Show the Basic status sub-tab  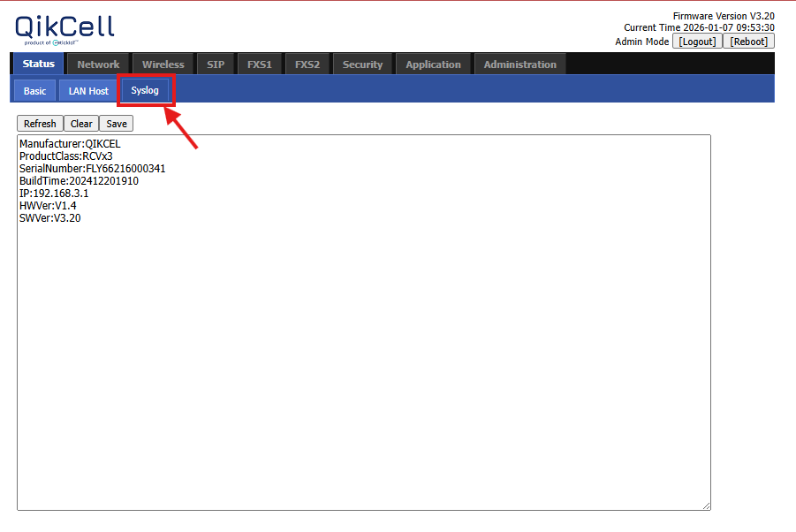(x=35, y=91)
